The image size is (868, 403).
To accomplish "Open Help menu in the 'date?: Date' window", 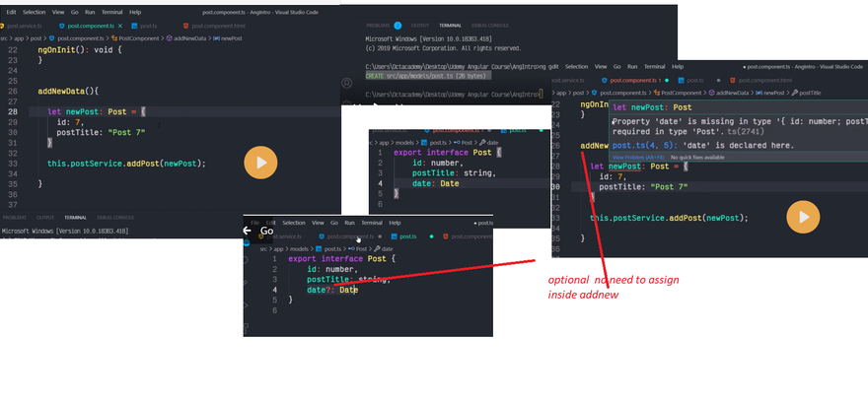I will (395, 223).
